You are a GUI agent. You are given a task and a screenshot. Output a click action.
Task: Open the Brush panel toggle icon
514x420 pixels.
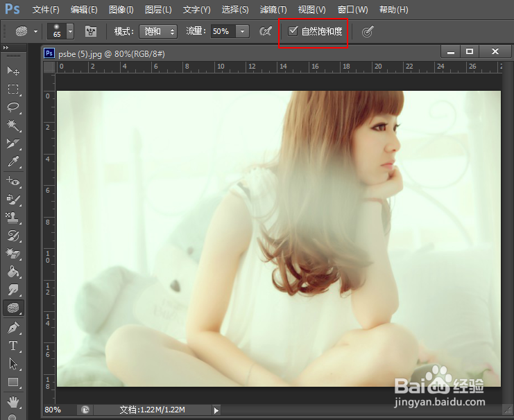(91, 31)
